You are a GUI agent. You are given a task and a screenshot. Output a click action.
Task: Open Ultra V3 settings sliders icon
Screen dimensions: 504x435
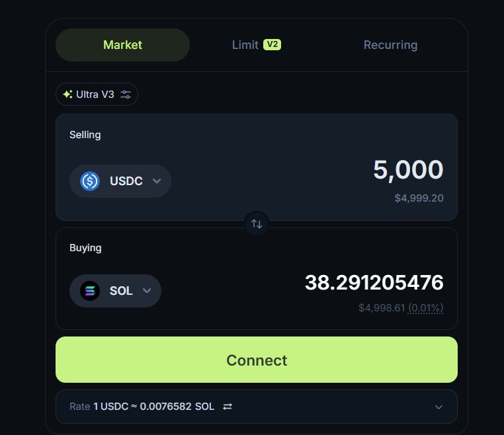click(126, 95)
